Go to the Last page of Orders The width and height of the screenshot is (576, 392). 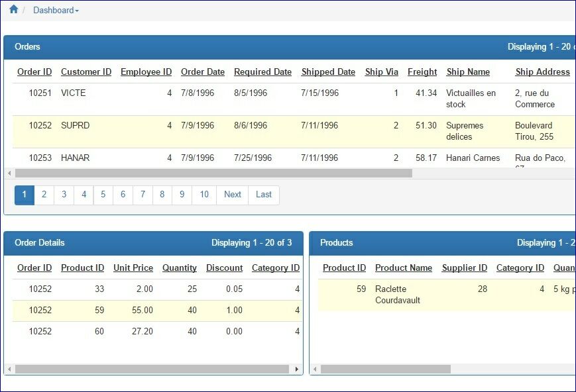(x=263, y=195)
